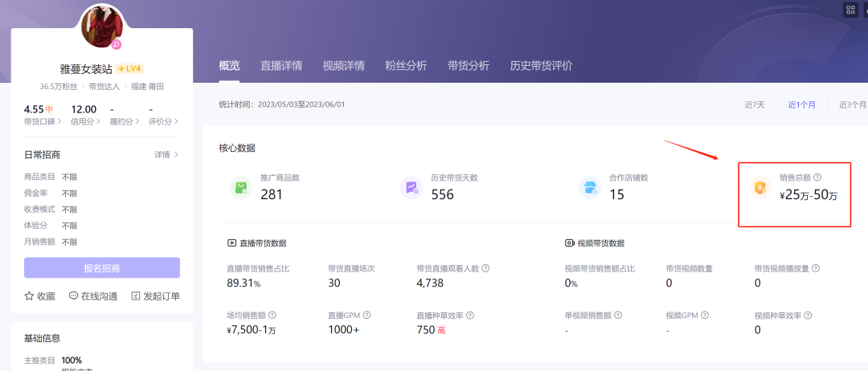The height and width of the screenshot is (371, 868).
Task: Click the 1000+ 直播GPM value
Action: click(x=343, y=329)
